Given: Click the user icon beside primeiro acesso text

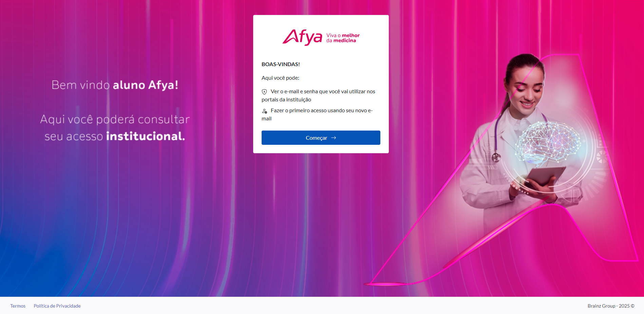Looking at the screenshot, I should tap(265, 111).
